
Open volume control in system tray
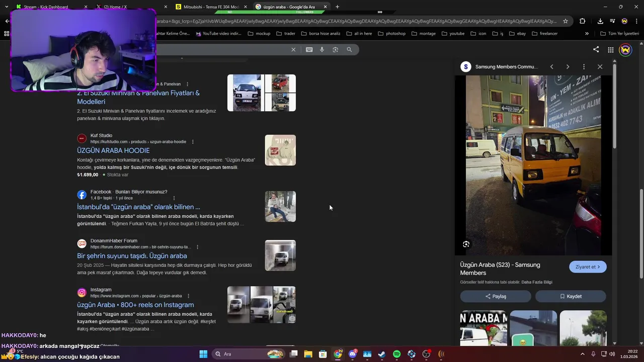coord(612,354)
